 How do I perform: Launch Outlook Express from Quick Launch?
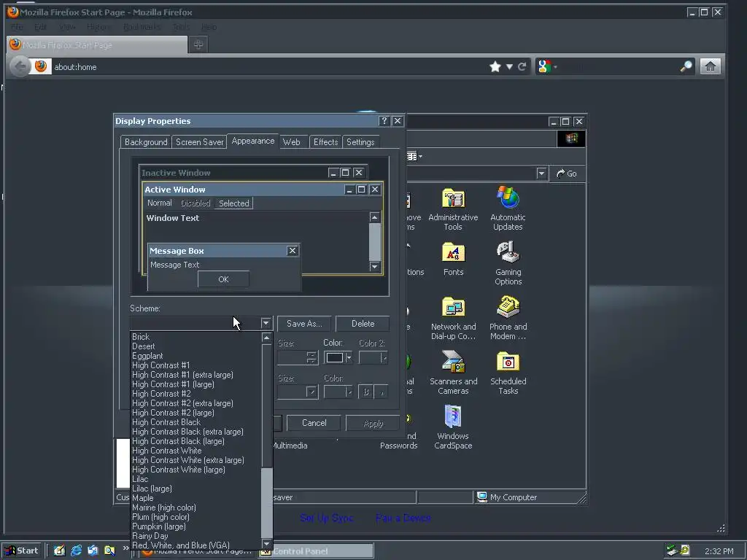tap(93, 551)
